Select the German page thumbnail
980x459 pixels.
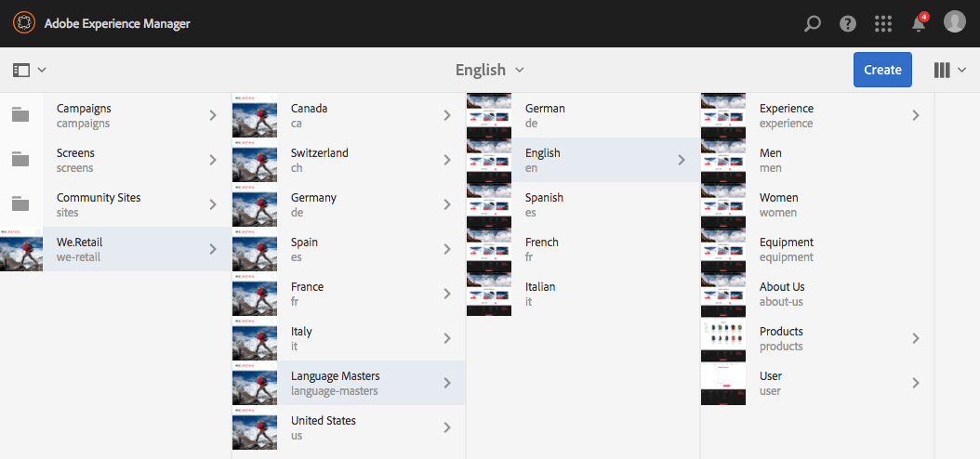489,115
